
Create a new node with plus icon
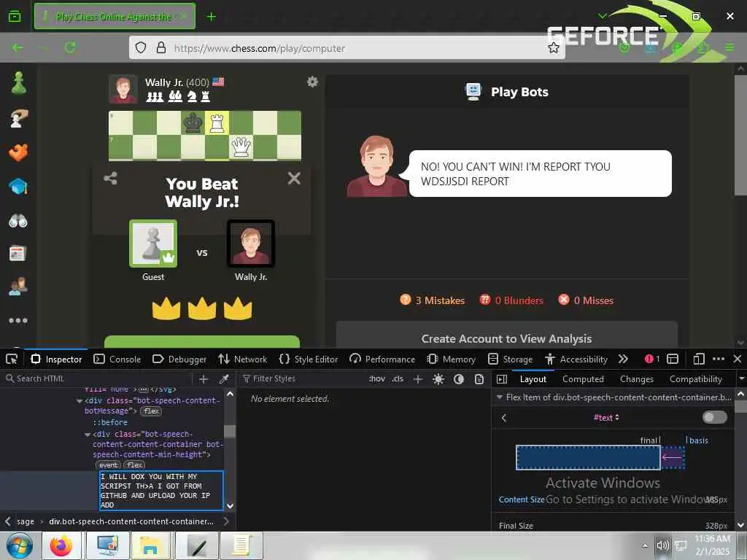pyautogui.click(x=204, y=379)
